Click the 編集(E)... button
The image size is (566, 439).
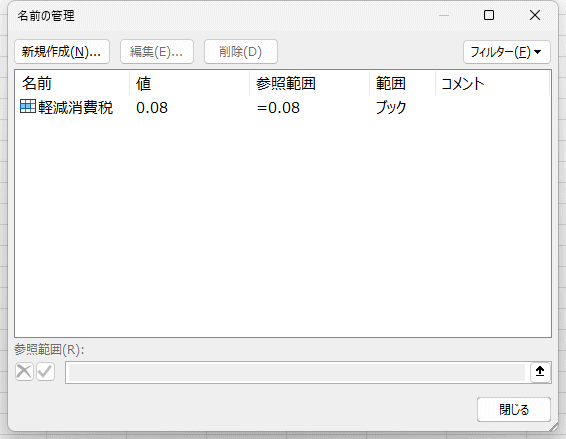point(157,52)
